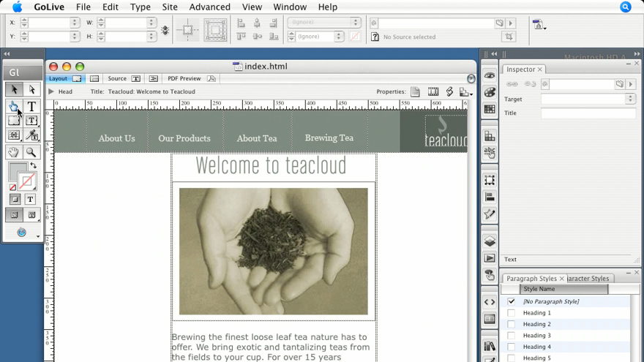Open the X position stepper dropdown
The width and height of the screenshot is (644, 362).
tap(75, 23)
